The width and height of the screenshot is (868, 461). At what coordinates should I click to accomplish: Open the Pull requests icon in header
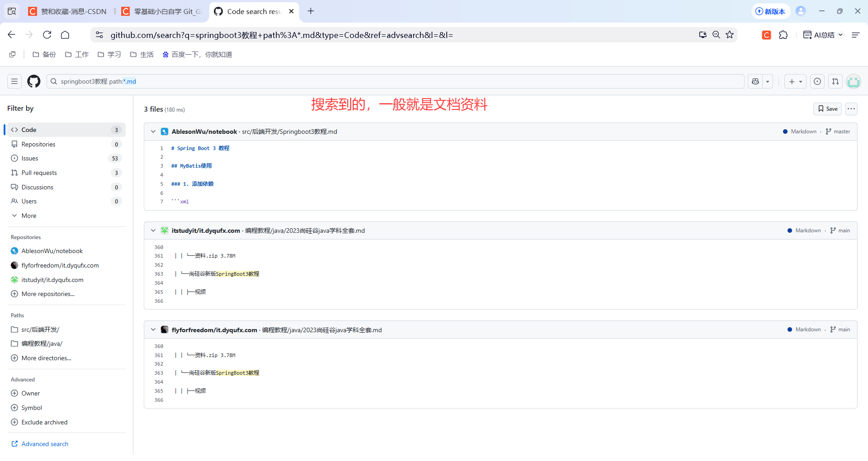tap(835, 81)
